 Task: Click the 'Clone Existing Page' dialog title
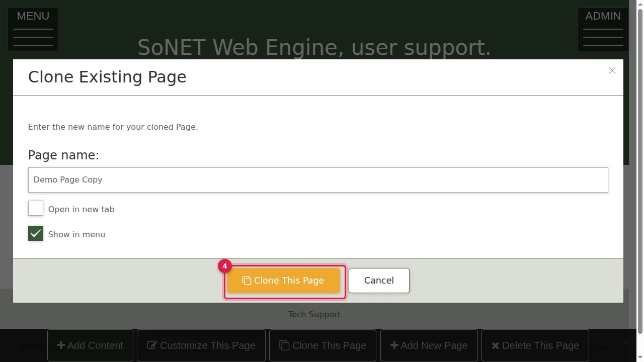click(x=107, y=77)
